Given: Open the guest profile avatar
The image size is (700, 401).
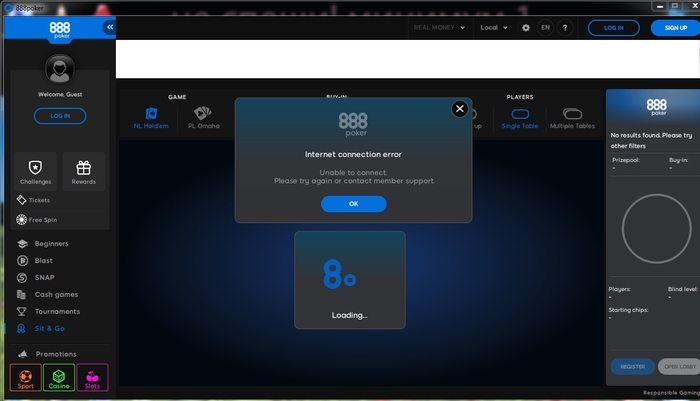Looking at the screenshot, I should pyautogui.click(x=60, y=69).
